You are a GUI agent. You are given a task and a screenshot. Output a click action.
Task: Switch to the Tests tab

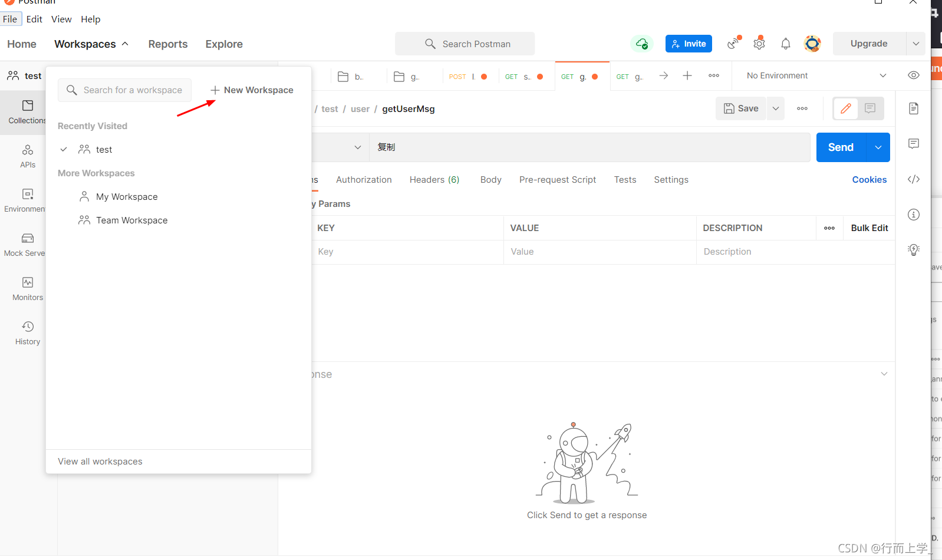[x=625, y=180]
